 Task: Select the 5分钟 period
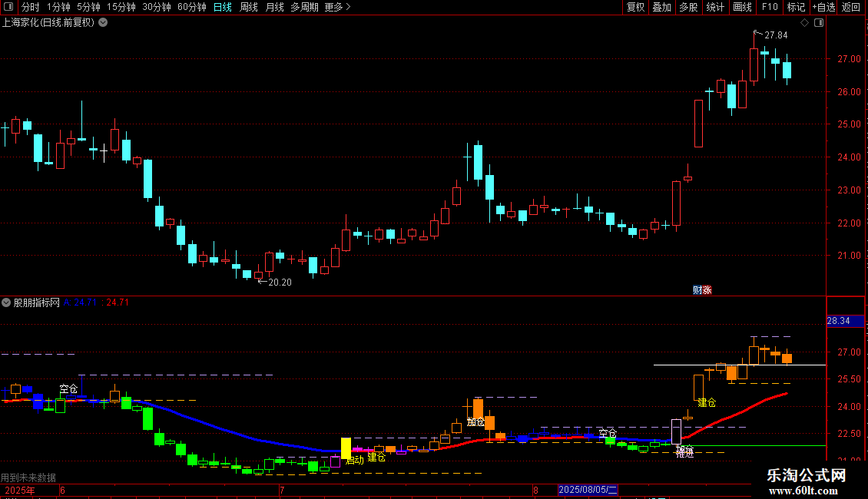(x=88, y=7)
